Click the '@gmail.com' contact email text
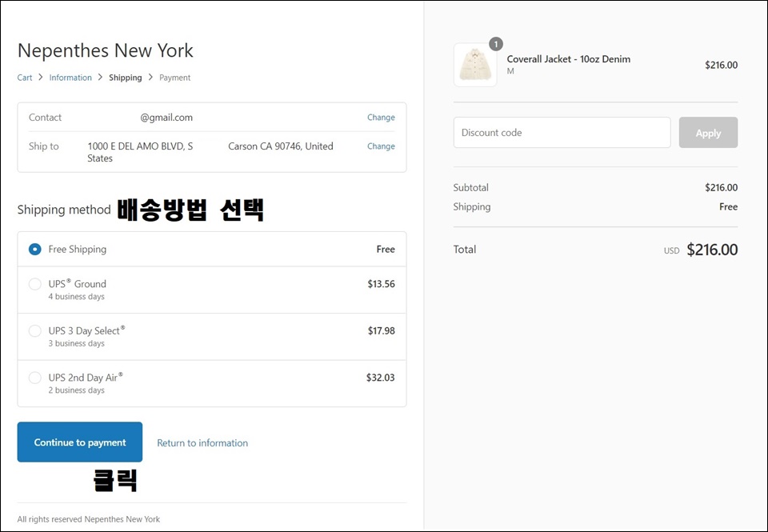 166,118
